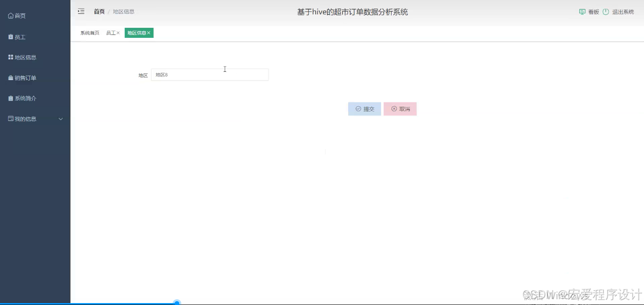Click the panel icon next to 我的信息
Image resolution: width=644 pixels, height=305 pixels.
[x=11, y=118]
